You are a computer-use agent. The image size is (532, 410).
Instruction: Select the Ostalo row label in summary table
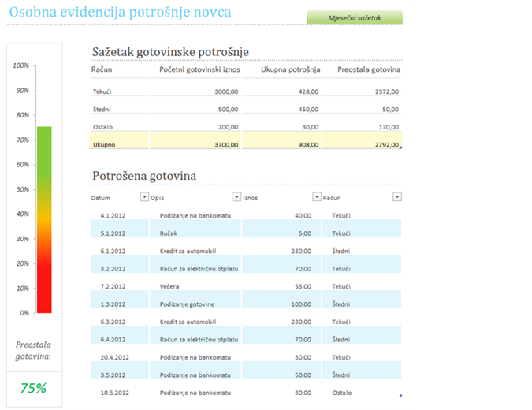click(x=102, y=127)
